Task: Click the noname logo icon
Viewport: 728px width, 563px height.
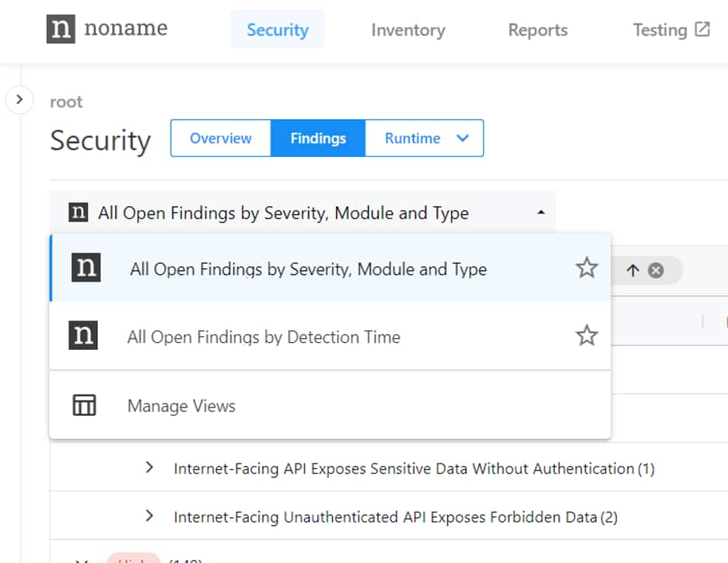Action: click(x=61, y=30)
